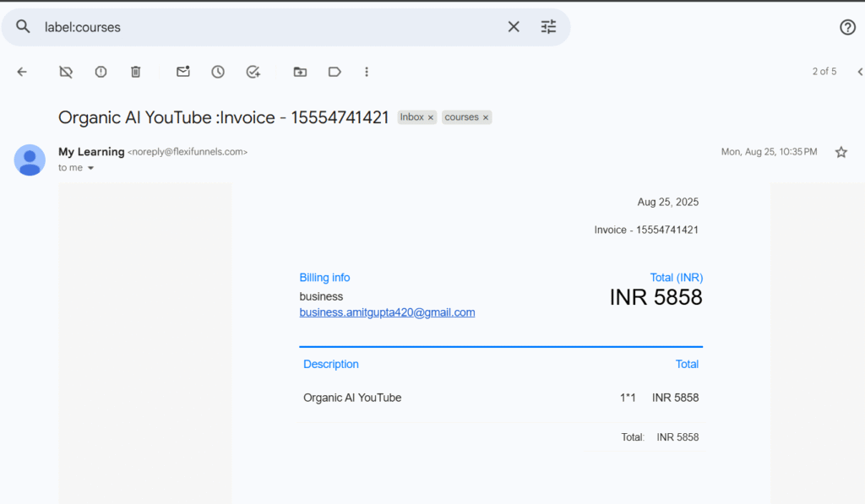Expand the 'to me' recipient details
The width and height of the screenshot is (865, 504).
click(91, 168)
